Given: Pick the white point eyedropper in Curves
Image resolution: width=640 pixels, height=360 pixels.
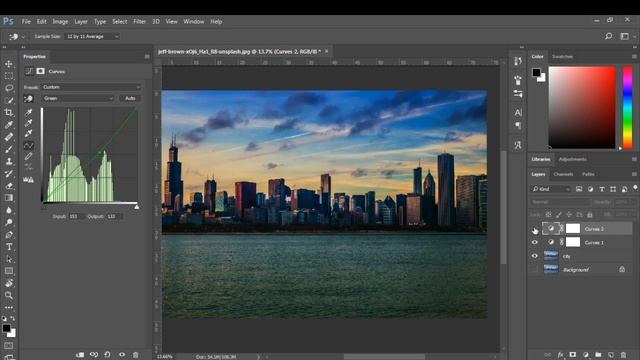Looking at the screenshot, I should 29,133.
